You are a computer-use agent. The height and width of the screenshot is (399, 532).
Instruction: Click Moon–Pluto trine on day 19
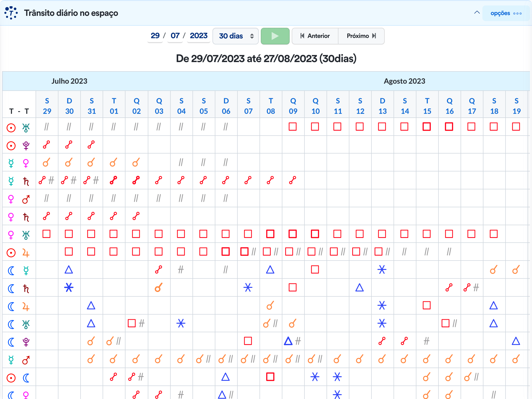516,341
